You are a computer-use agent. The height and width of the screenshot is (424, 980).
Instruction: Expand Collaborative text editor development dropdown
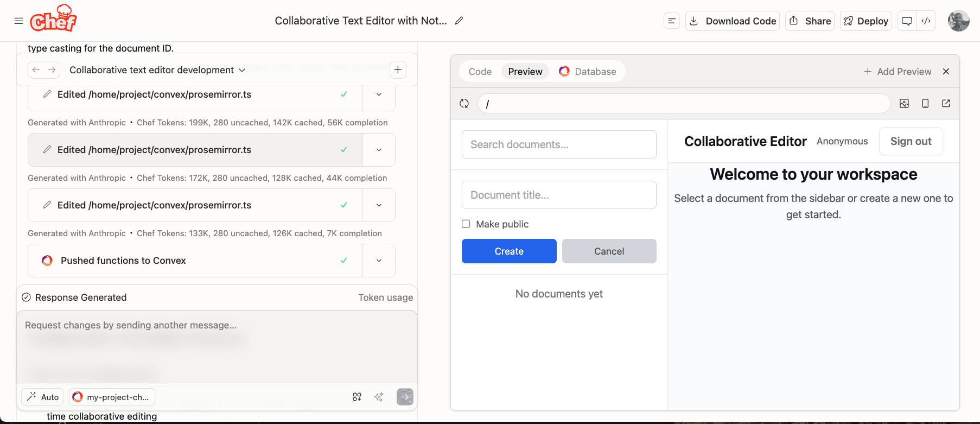pyautogui.click(x=157, y=70)
